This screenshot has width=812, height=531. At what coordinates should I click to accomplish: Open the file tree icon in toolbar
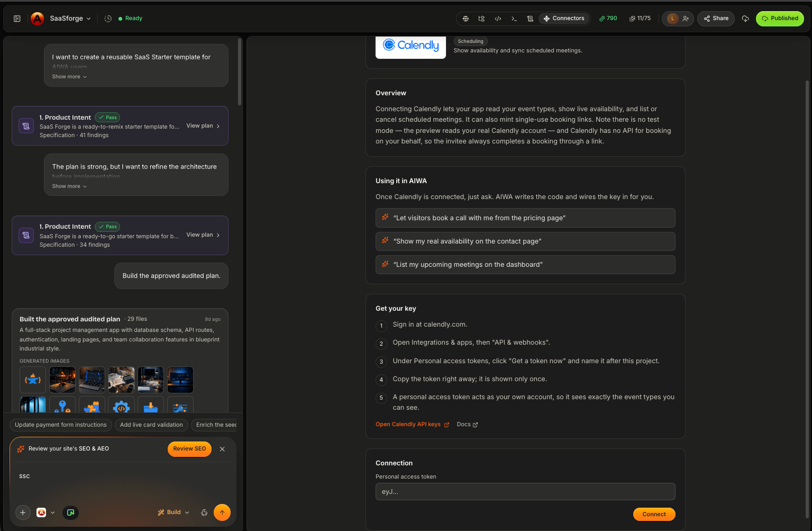[x=481, y=19]
